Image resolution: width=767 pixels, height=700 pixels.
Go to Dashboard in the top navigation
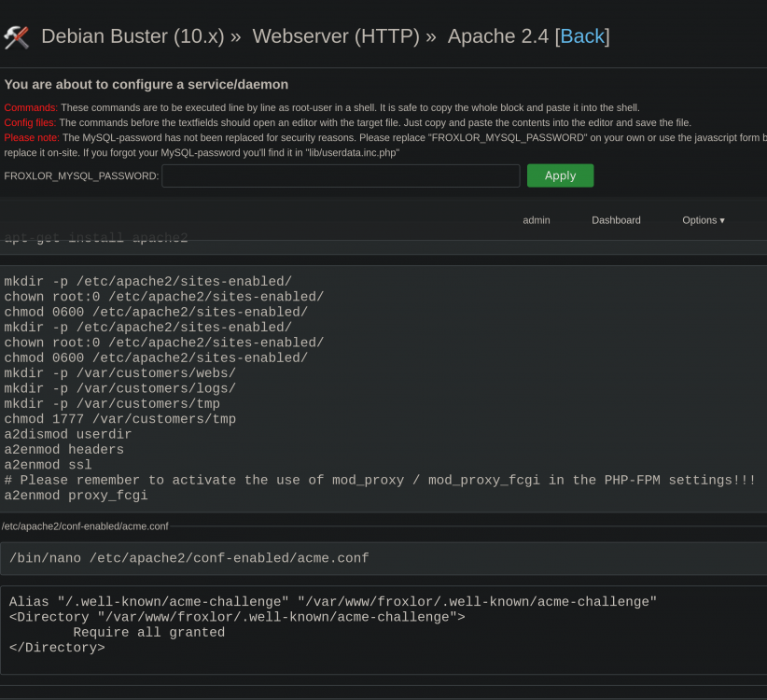(x=616, y=220)
